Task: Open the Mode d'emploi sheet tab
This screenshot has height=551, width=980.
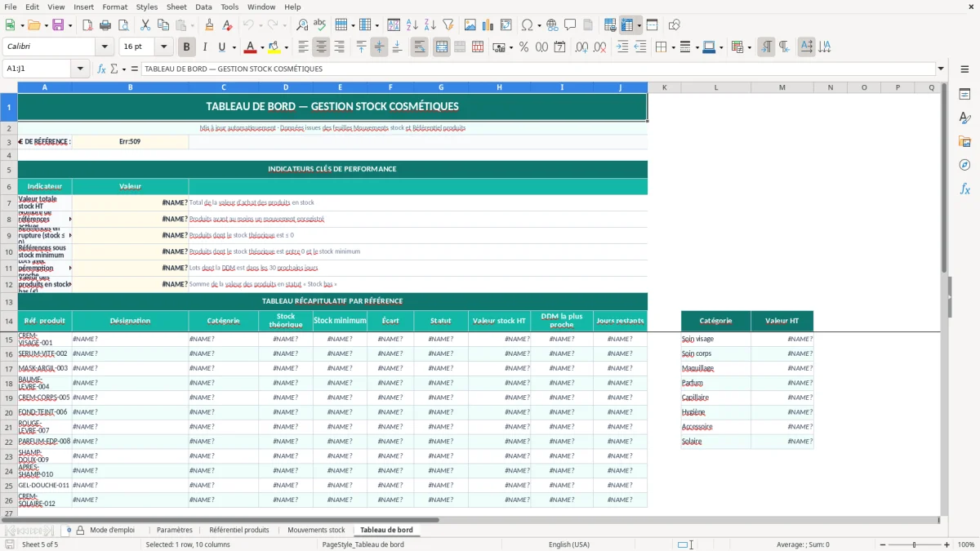Action: (x=112, y=530)
